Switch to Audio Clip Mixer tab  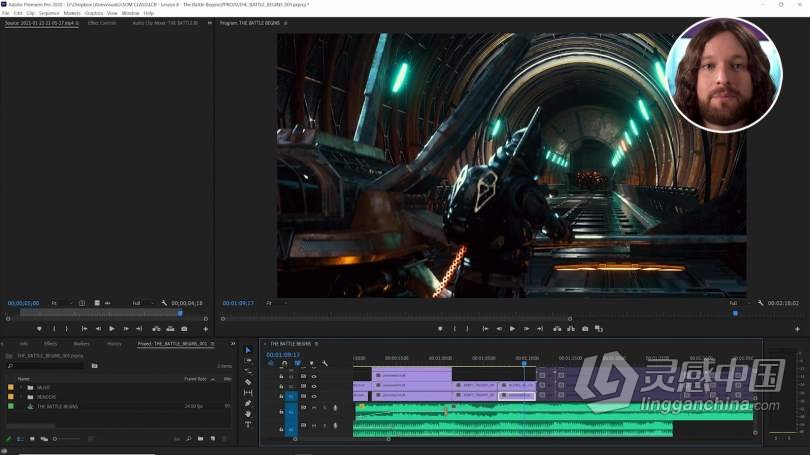(165, 23)
